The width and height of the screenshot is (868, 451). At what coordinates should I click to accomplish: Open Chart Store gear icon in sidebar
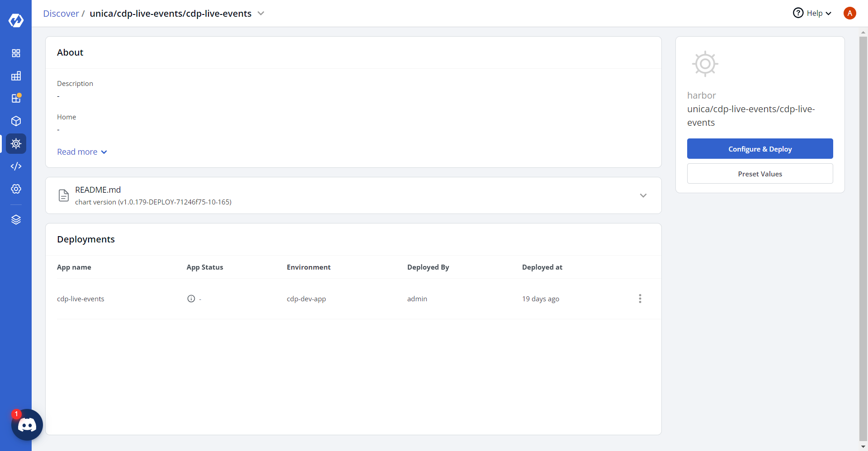tap(16, 144)
